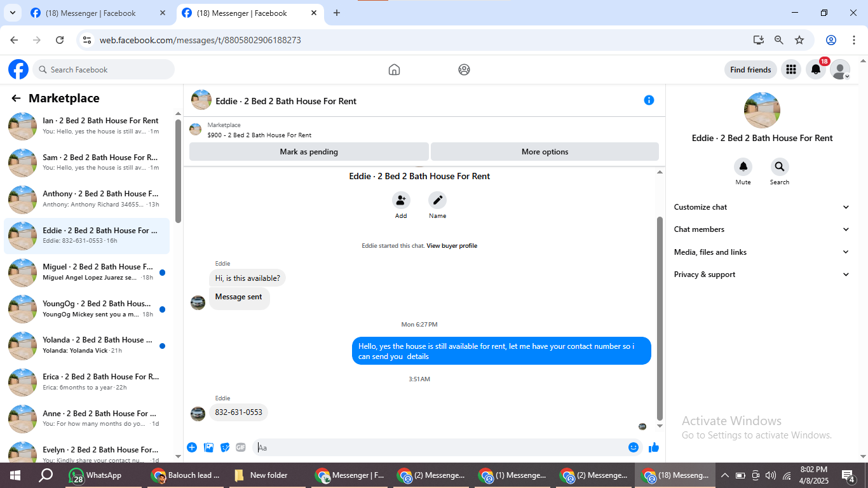868x488 pixels.
Task: Attach a photo in the composer
Action: pos(208,448)
